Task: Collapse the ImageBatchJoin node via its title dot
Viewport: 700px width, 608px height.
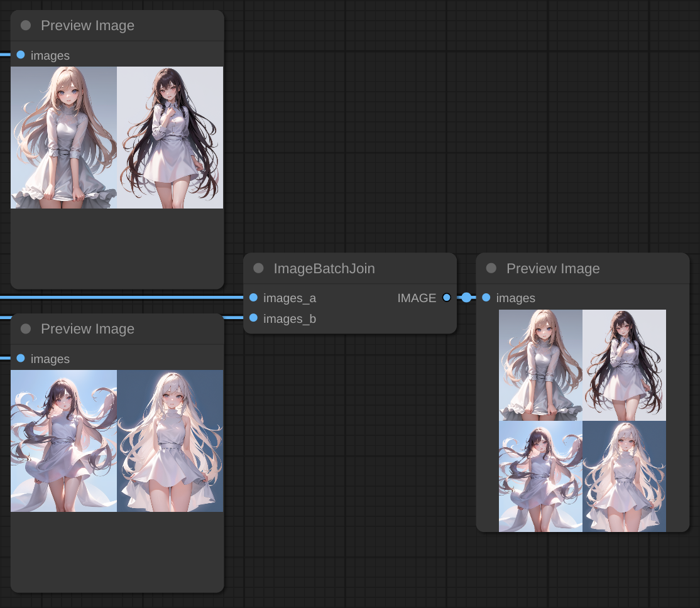Action: (258, 268)
